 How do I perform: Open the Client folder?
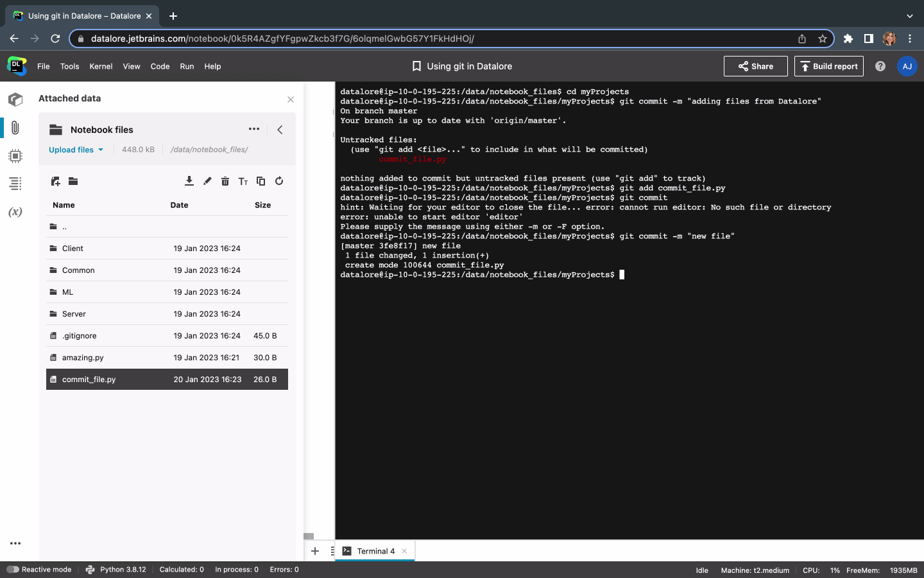[73, 249]
